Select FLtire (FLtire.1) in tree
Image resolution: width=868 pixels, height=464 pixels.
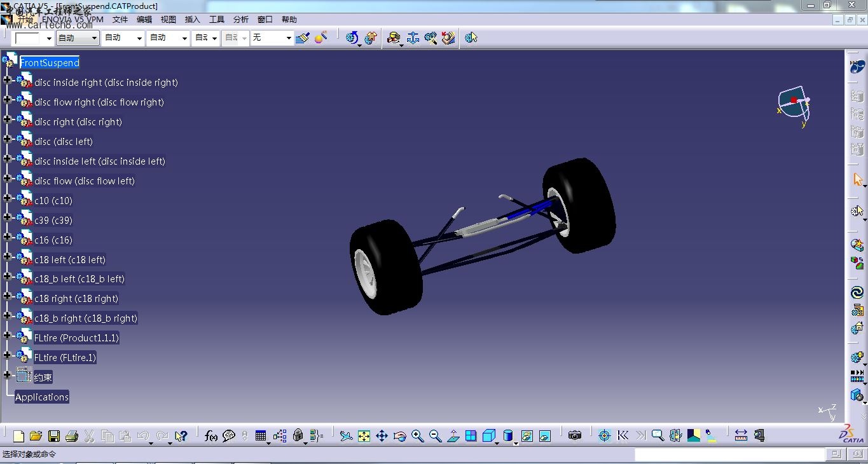pos(65,358)
